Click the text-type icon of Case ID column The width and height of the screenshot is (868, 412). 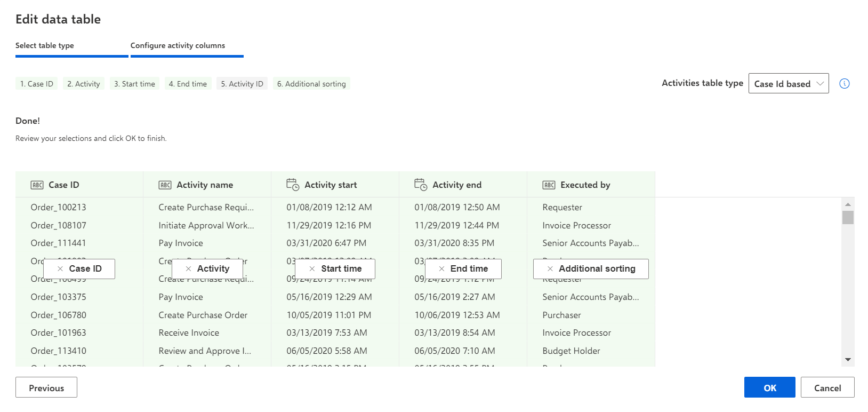pos(37,185)
